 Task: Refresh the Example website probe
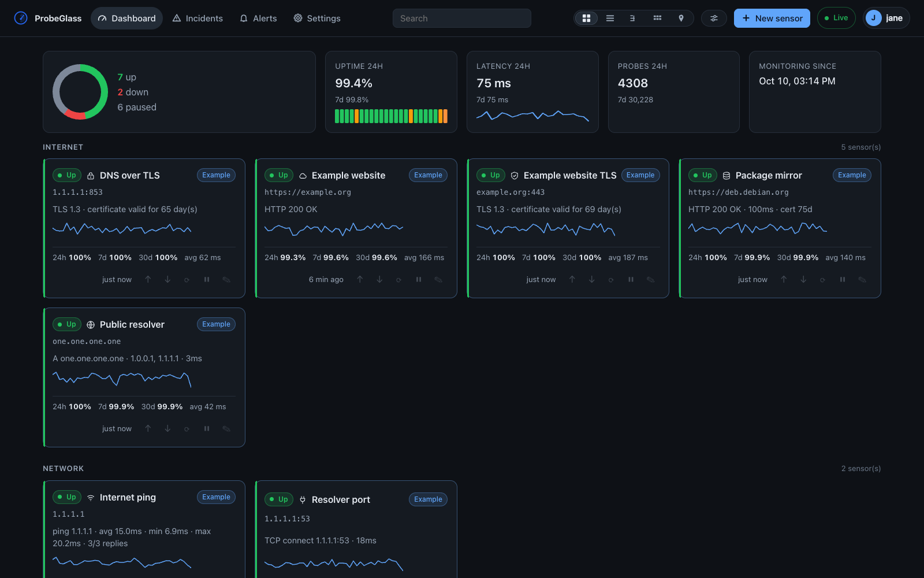[399, 280]
